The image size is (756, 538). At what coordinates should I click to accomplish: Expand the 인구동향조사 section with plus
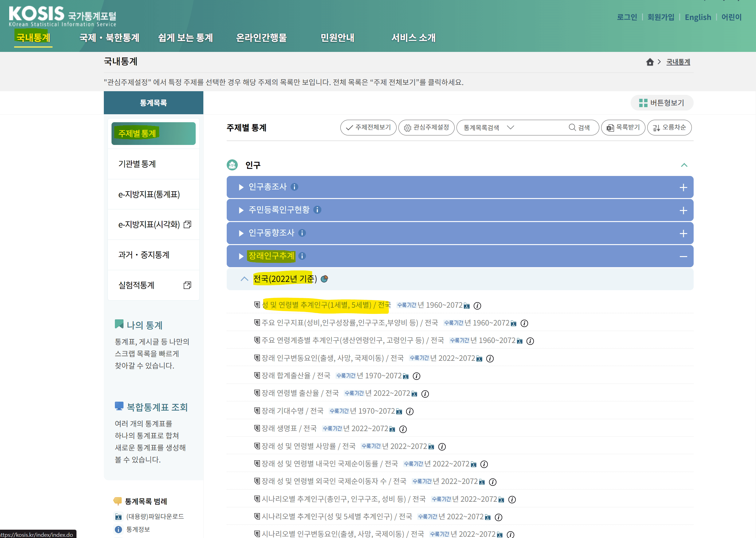tap(683, 234)
